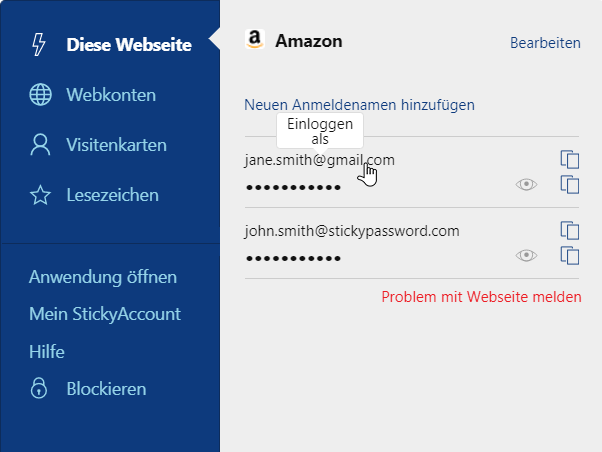Click the person icon for Visitenkarten
Viewport: 602px width, 452px height.
tap(40, 145)
